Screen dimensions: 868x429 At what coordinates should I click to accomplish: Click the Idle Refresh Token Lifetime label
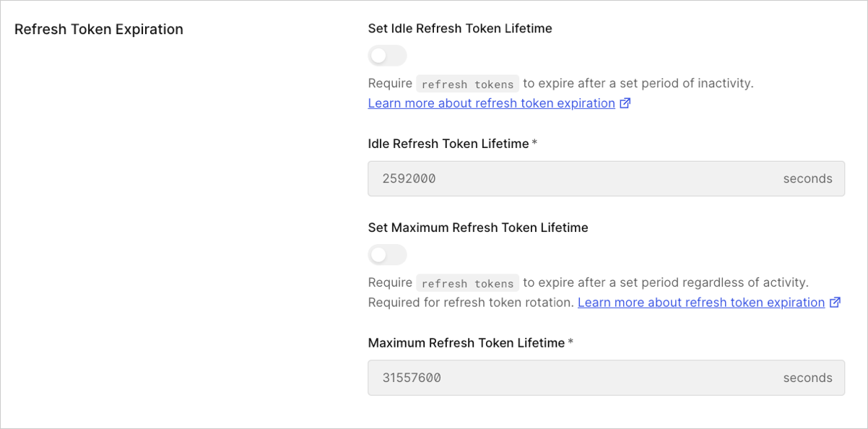pyautogui.click(x=453, y=144)
